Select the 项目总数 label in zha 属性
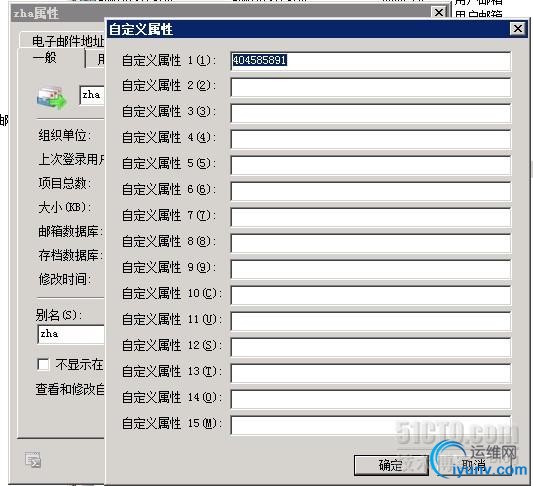This screenshot has height=486, width=533. pyautogui.click(x=65, y=184)
